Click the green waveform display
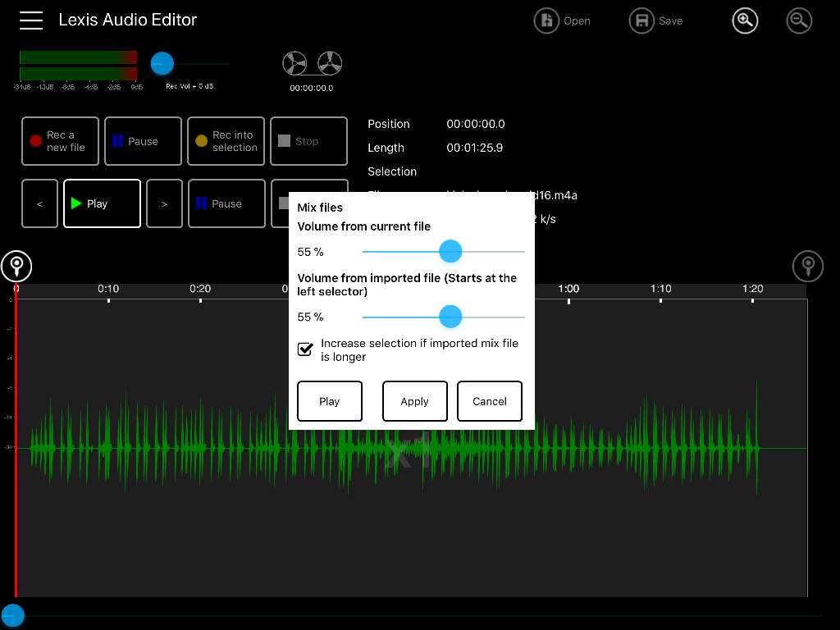The width and height of the screenshot is (840, 630). point(412,448)
